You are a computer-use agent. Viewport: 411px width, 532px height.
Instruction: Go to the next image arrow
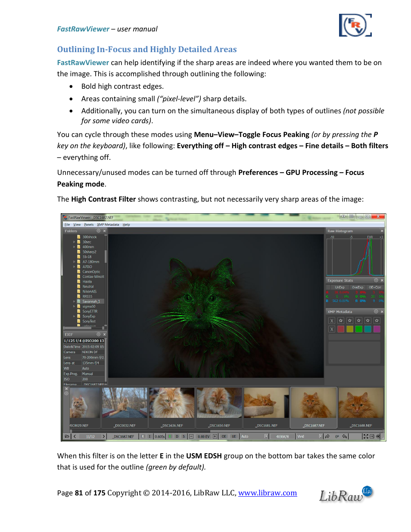pos(103,436)
